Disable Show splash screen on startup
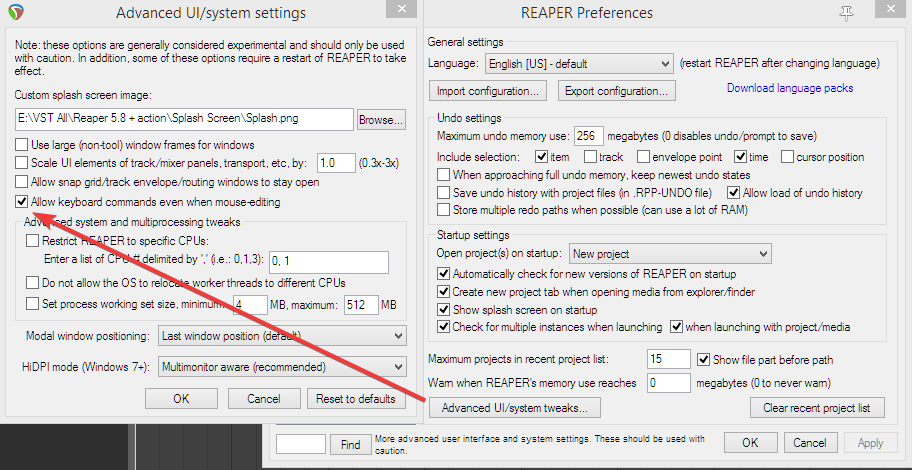Screen dimensions: 912x470 443,309
